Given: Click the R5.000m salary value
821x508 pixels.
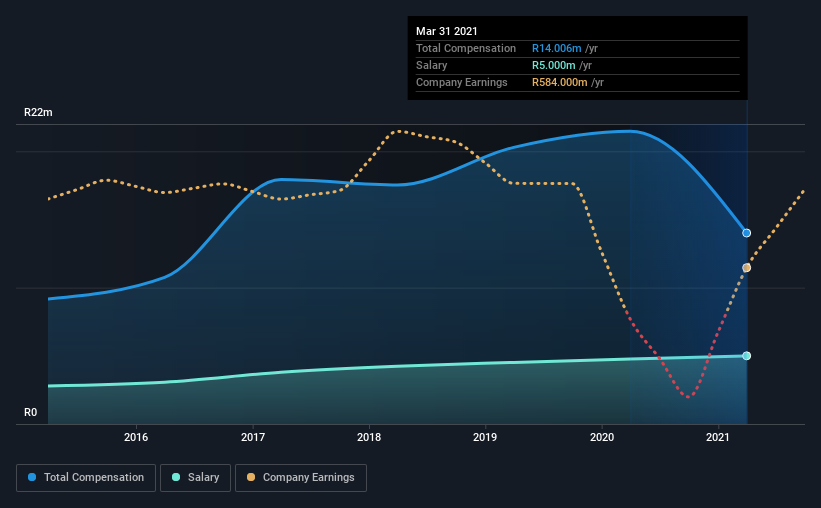Looking at the screenshot, I should [553, 65].
